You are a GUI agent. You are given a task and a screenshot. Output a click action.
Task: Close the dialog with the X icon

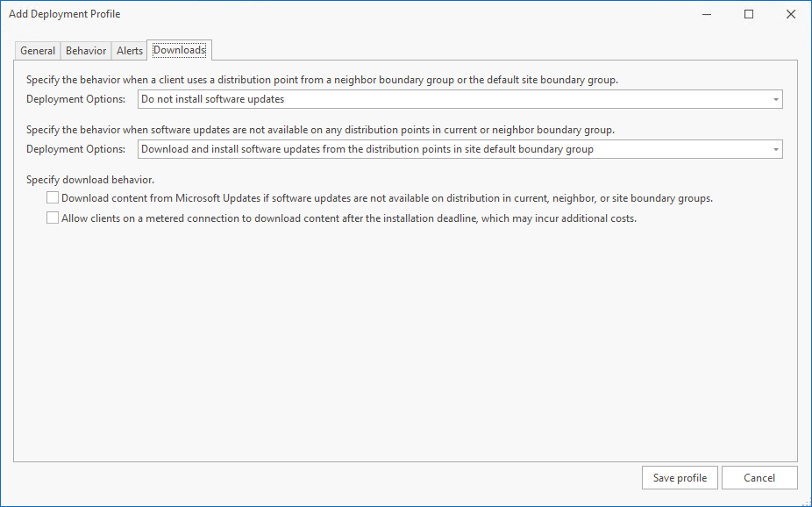click(x=790, y=14)
